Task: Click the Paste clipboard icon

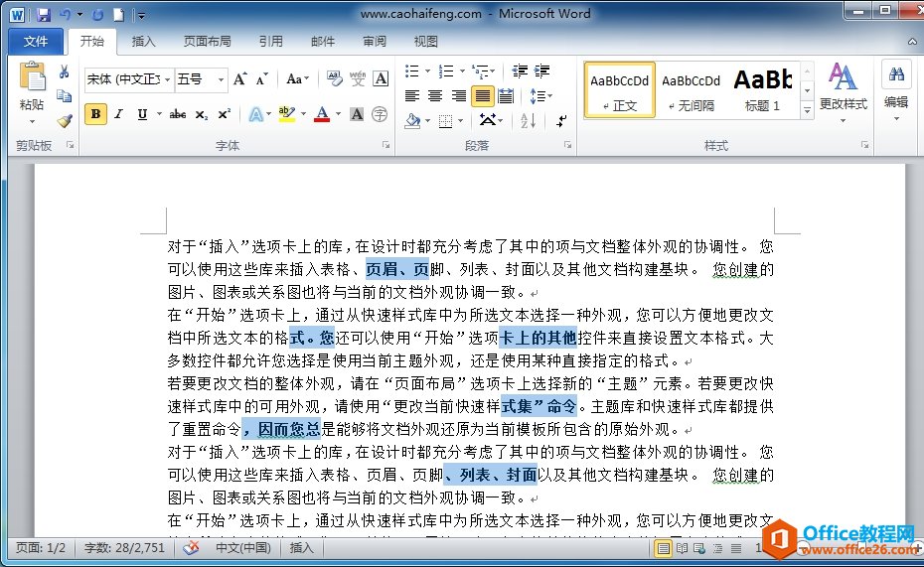Action: click(32, 78)
